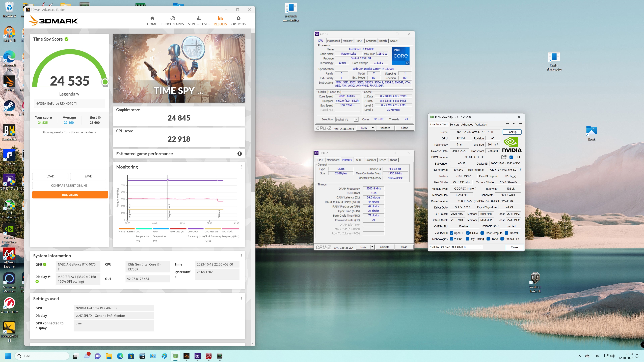Open File Explorer from the taskbar

109,356
